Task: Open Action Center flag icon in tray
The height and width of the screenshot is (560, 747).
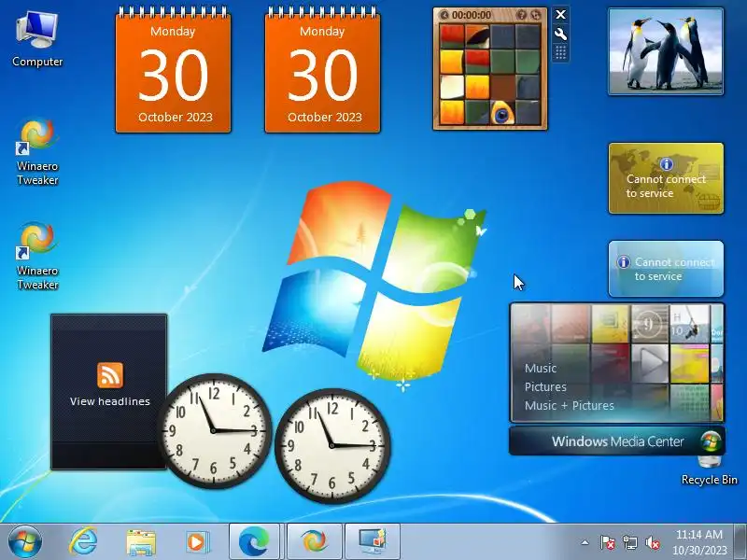Action: 608,542
